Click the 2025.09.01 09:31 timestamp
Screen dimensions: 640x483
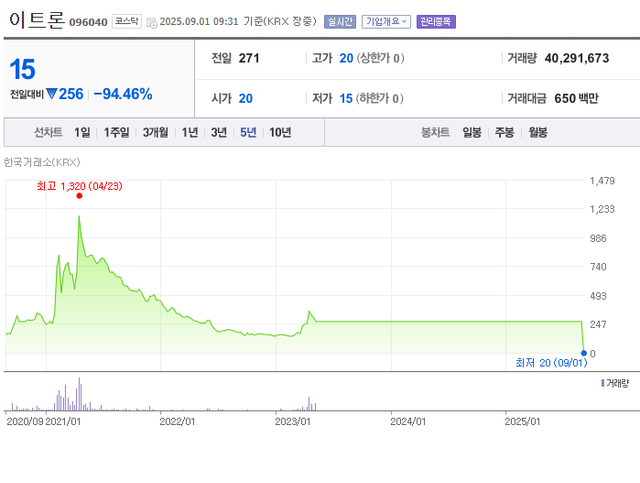[199, 22]
